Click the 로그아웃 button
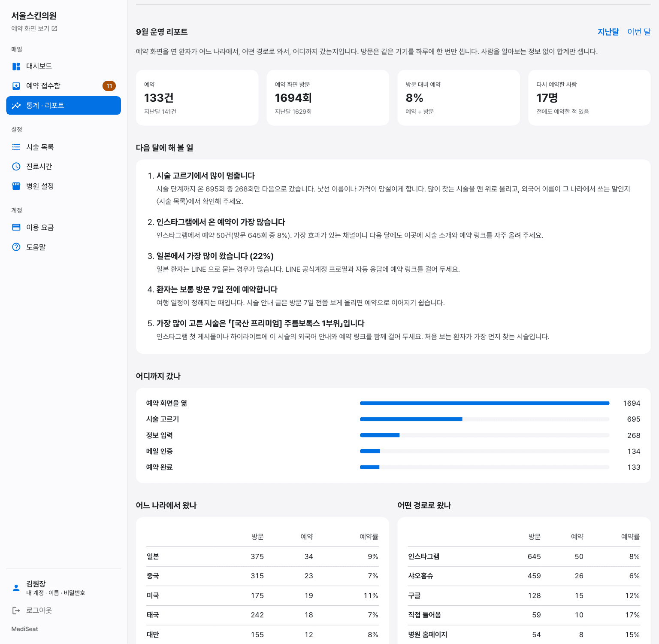The width and height of the screenshot is (659, 644). tap(63, 611)
